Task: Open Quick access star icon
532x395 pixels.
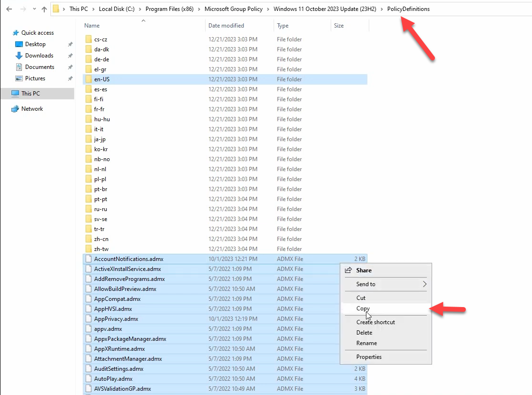Action: pos(16,33)
